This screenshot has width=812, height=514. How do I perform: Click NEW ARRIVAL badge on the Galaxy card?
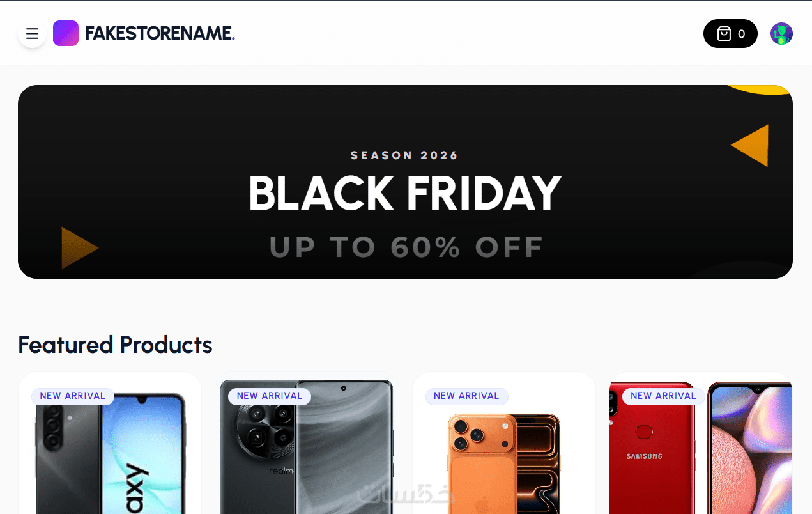point(73,396)
